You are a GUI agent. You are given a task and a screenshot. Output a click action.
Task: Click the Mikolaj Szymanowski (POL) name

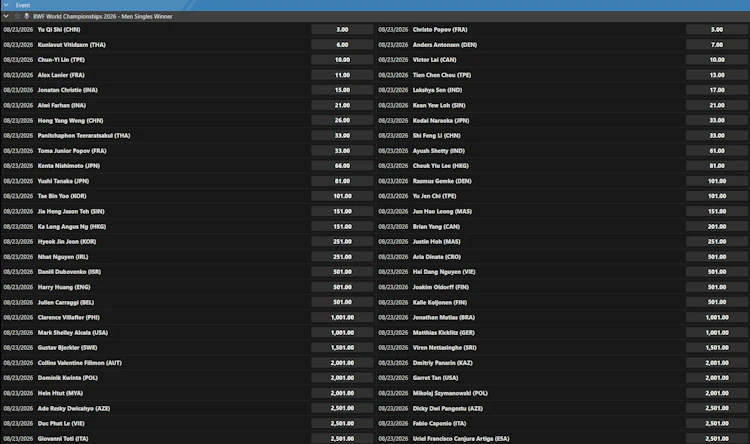450,393
